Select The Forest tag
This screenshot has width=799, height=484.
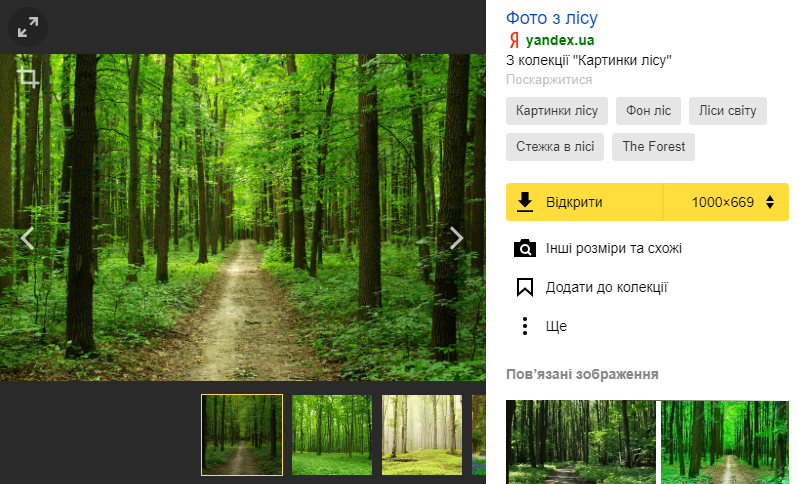tap(653, 147)
